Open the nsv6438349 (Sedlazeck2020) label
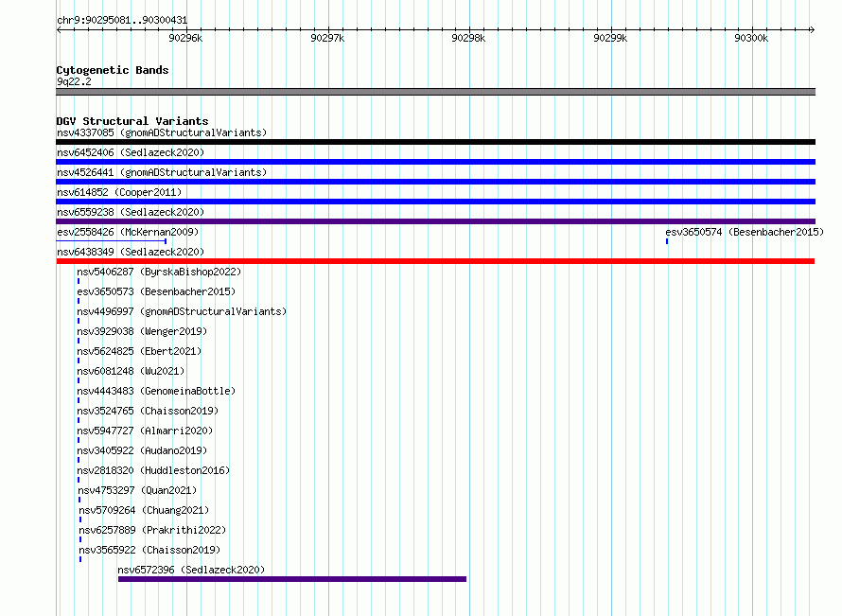This screenshot has width=842, height=616. click(x=131, y=252)
